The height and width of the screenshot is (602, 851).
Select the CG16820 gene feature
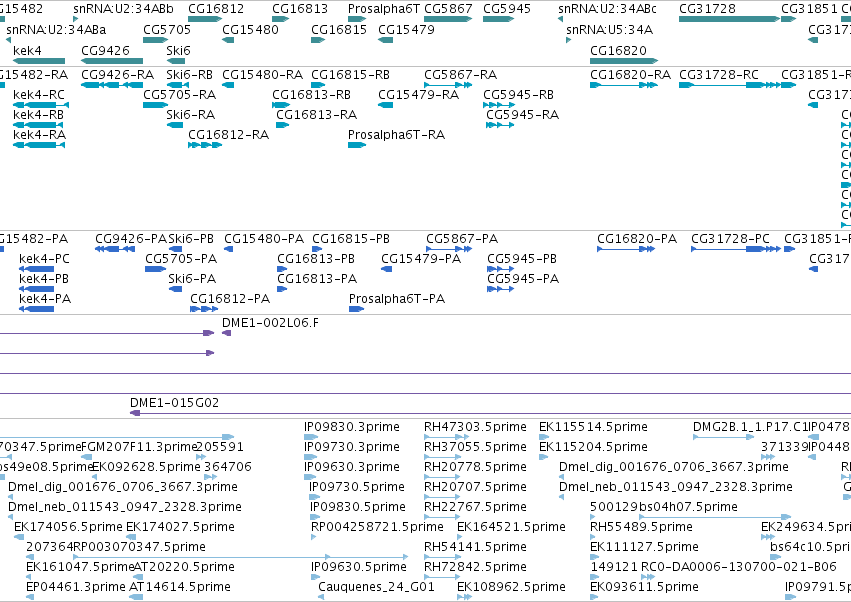(x=624, y=61)
